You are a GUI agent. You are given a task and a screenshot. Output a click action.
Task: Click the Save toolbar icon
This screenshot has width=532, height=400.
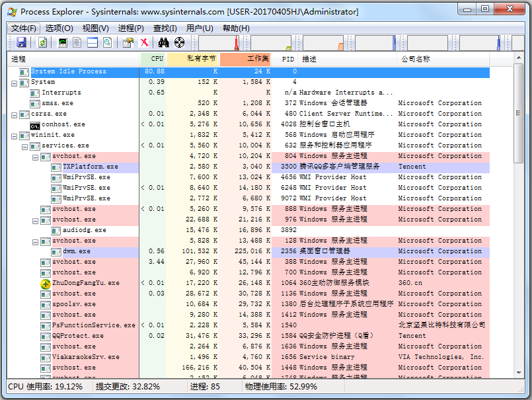point(22,42)
